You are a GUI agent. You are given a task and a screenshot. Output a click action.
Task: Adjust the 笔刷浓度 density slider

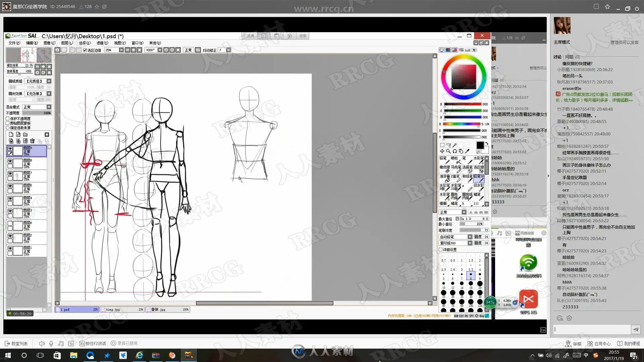click(x=474, y=230)
